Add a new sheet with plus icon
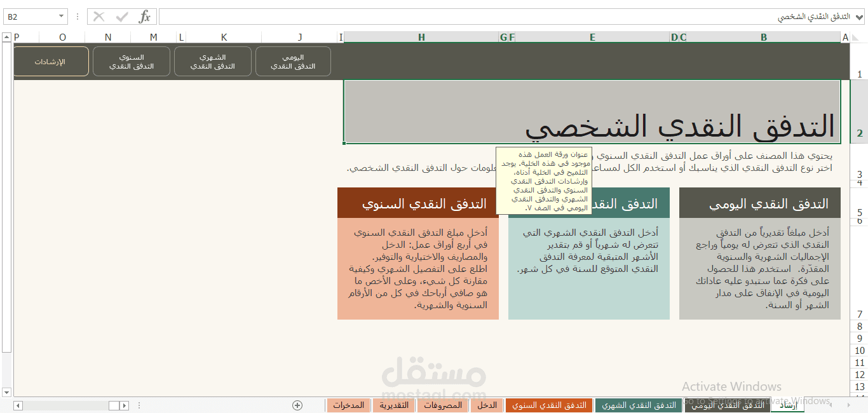This screenshot has height=413, width=868. pos(297,405)
